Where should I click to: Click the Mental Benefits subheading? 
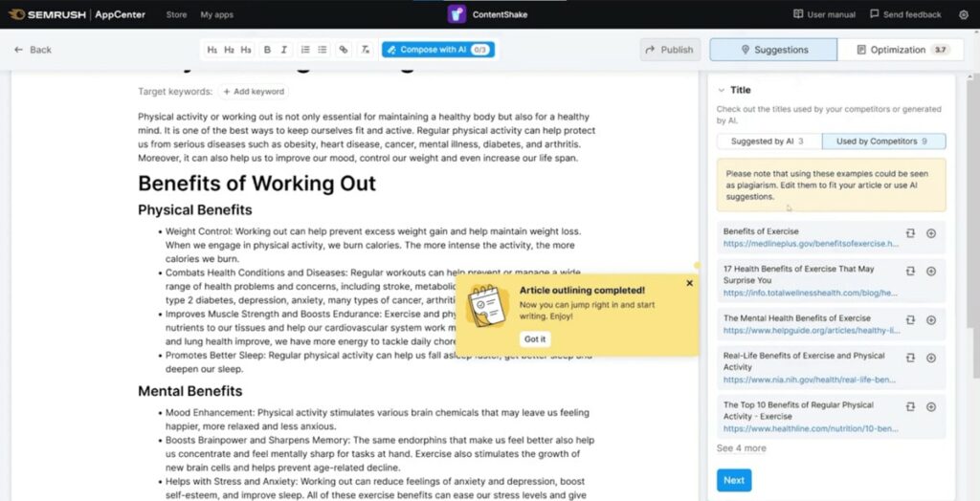[190, 392]
